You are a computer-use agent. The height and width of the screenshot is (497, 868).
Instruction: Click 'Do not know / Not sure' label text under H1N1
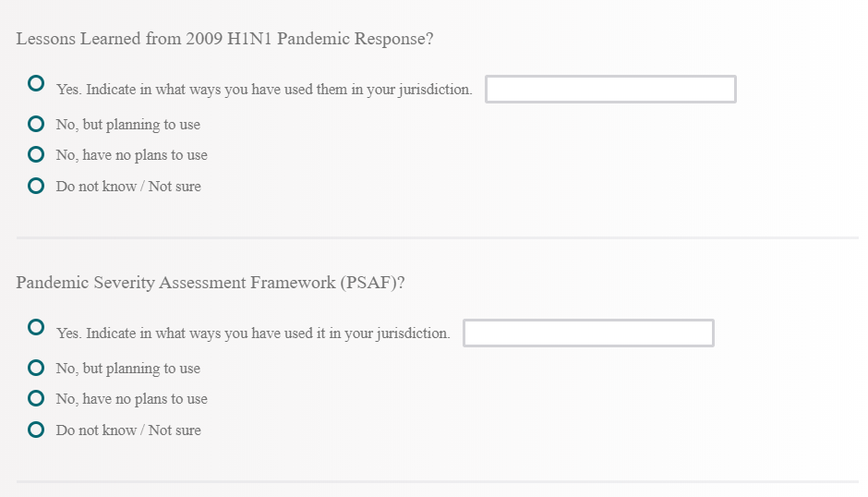128,187
